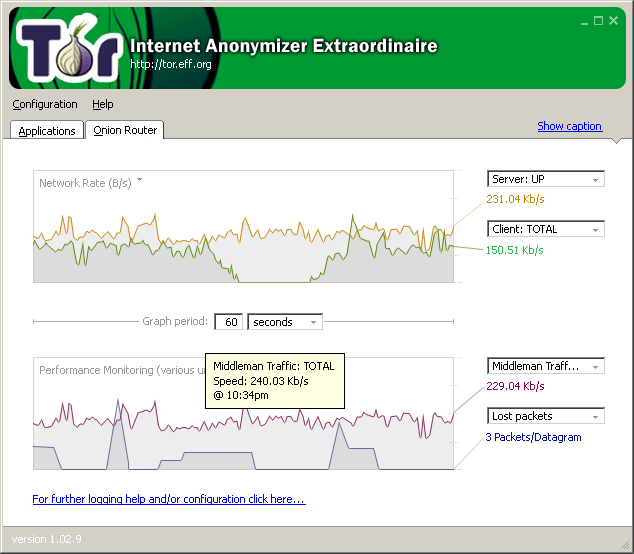Select the Onion Router tab
Screen dimensions: 634x554
tap(125, 130)
